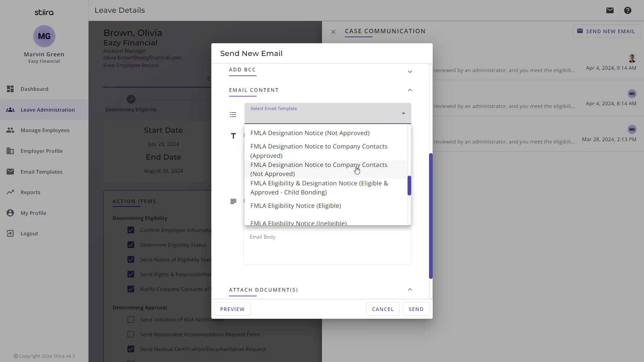
Task: Click the MG user avatar
Action: (44, 36)
